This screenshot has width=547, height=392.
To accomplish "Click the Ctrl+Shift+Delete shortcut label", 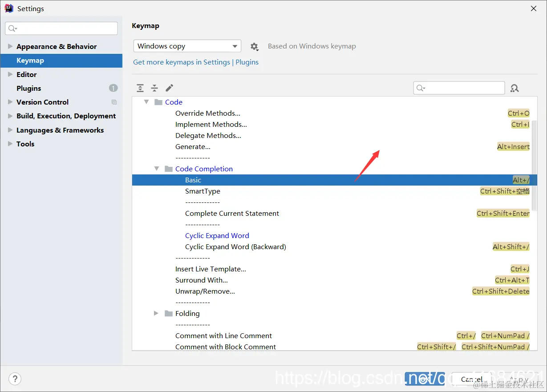I will click(x=501, y=291).
